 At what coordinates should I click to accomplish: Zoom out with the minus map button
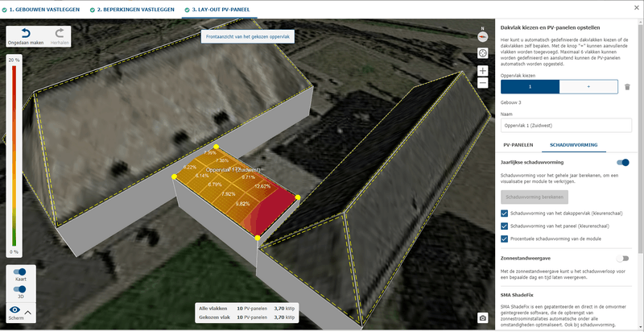(x=482, y=82)
